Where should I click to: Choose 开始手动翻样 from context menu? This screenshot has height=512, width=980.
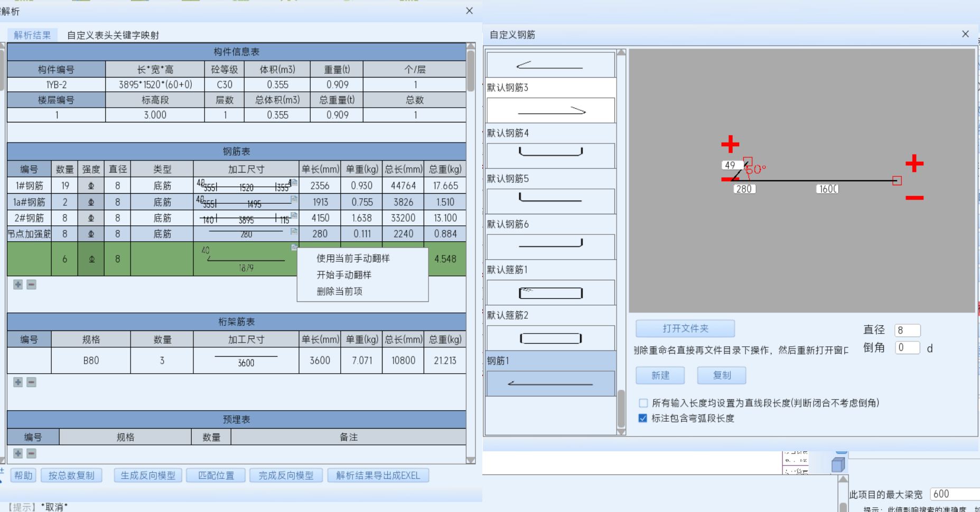[344, 275]
